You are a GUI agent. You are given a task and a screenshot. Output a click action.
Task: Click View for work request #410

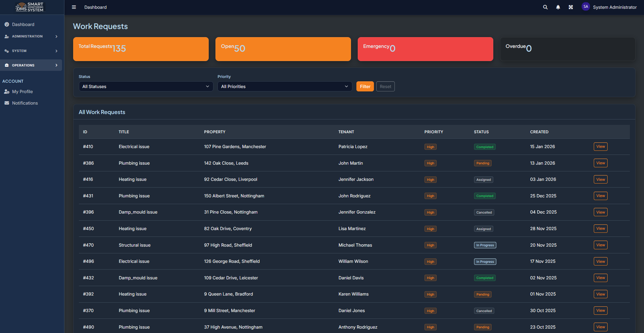(600, 146)
